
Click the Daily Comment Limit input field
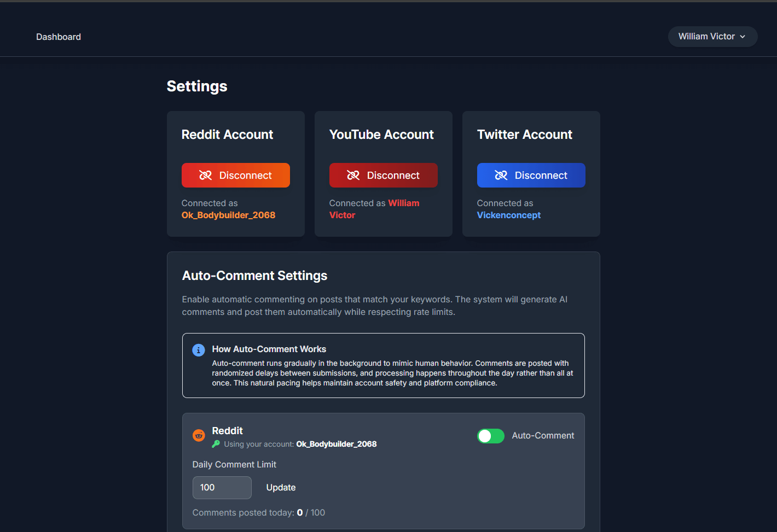[x=222, y=488]
